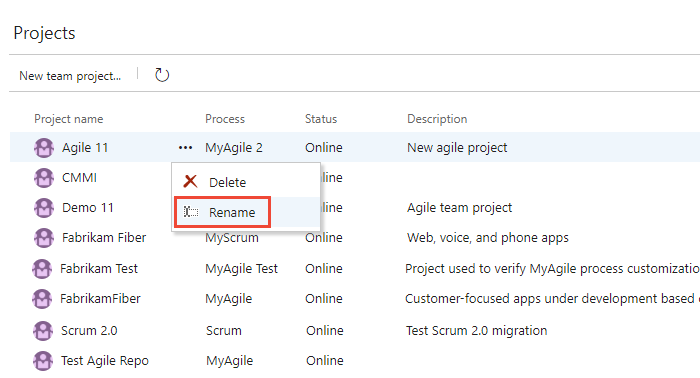Open the Fabrikam Test project
The image size is (700, 378).
(x=99, y=269)
